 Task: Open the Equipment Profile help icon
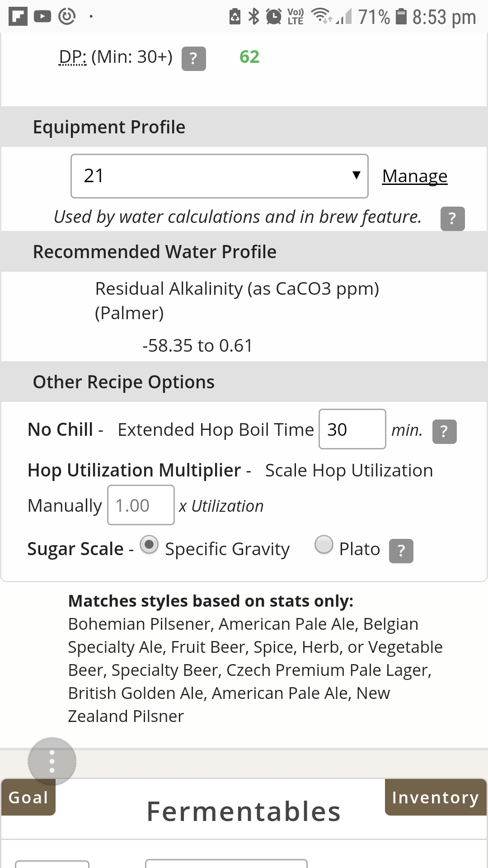[x=452, y=219]
